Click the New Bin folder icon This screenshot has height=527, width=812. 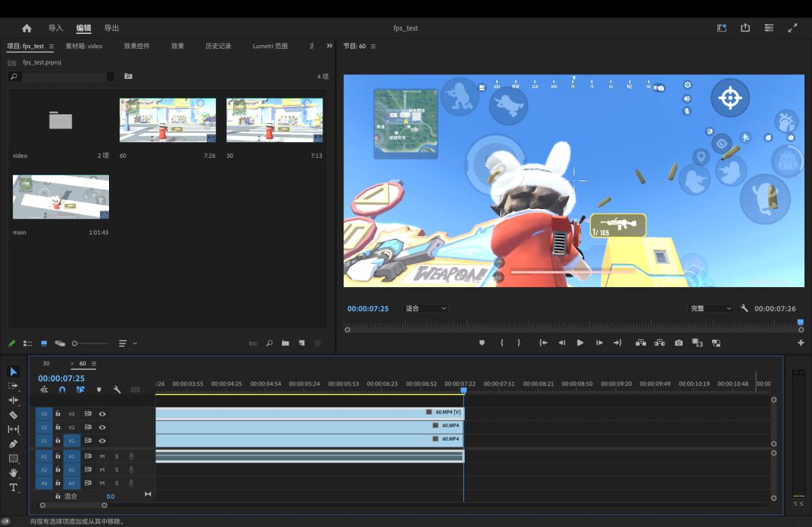tap(286, 344)
